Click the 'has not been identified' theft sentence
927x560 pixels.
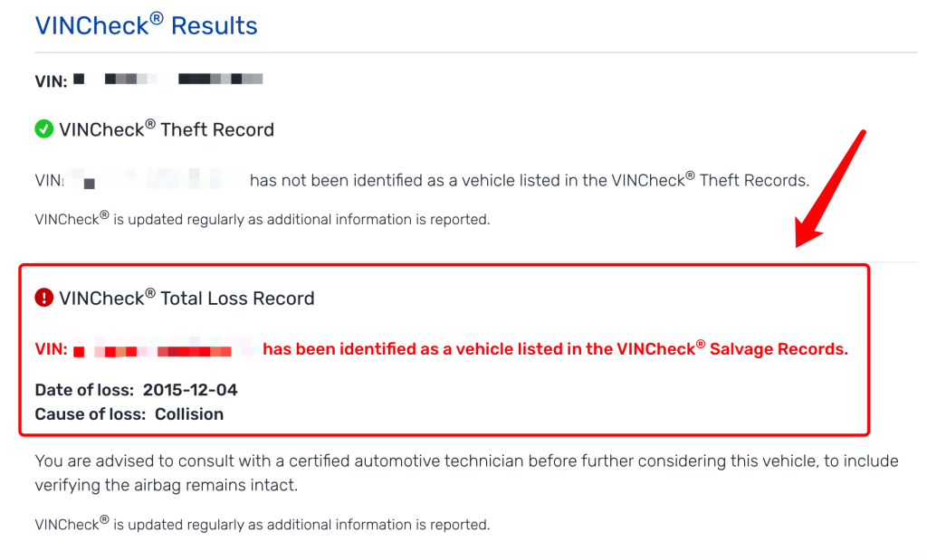pyautogui.click(x=529, y=179)
